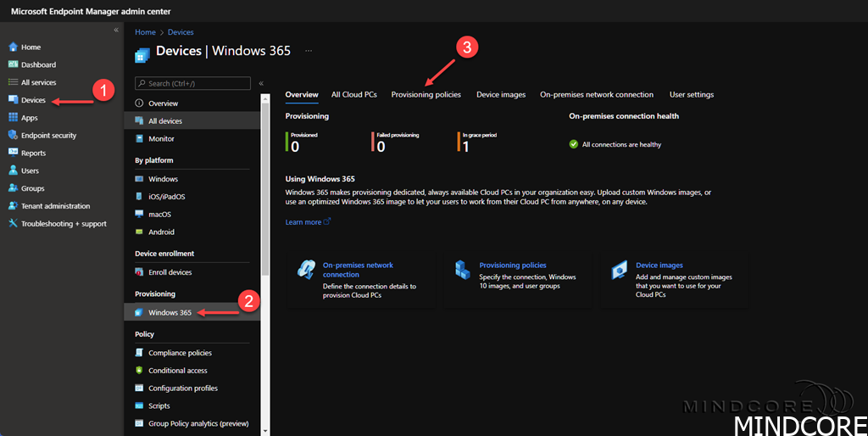This screenshot has width=868, height=436.
Task: Switch to the Provisioning policies tab
Action: [426, 95]
